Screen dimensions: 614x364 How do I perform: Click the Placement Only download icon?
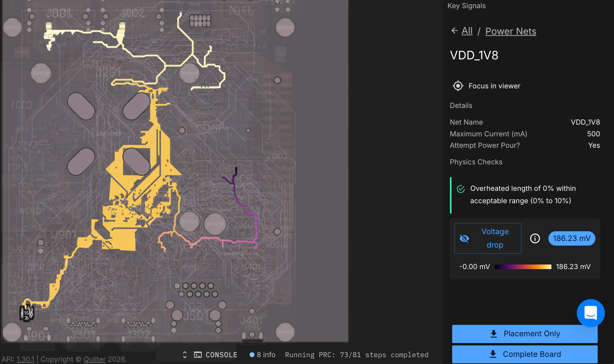point(494,334)
